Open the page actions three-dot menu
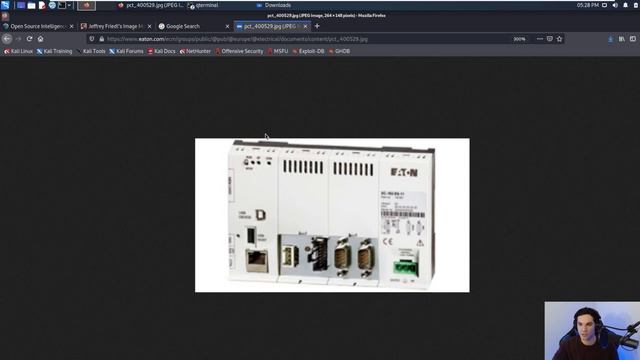The width and height of the screenshot is (640, 360). pyautogui.click(x=540, y=39)
